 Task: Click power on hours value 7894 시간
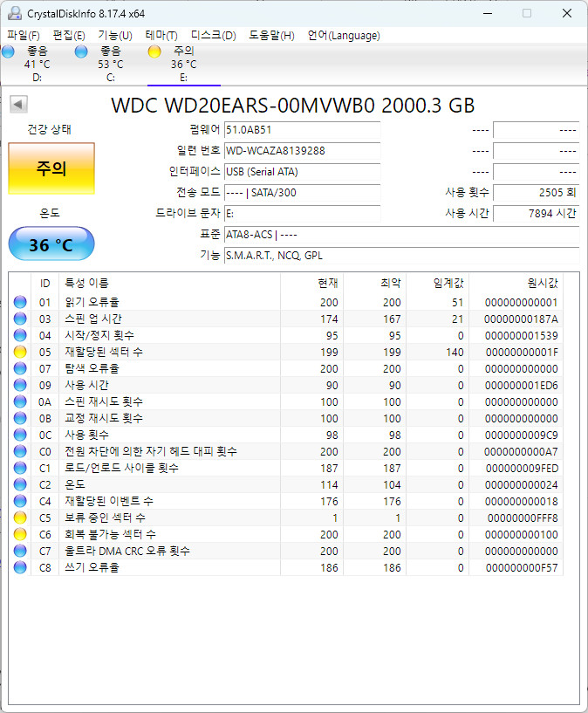tap(537, 214)
